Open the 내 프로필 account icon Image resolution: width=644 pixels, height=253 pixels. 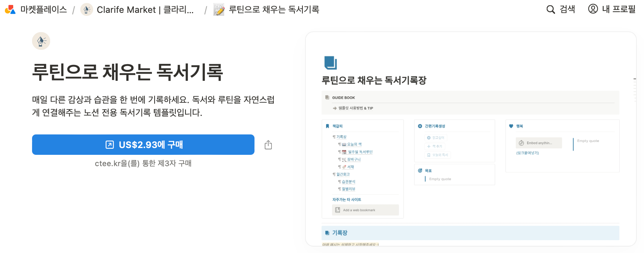tap(593, 9)
